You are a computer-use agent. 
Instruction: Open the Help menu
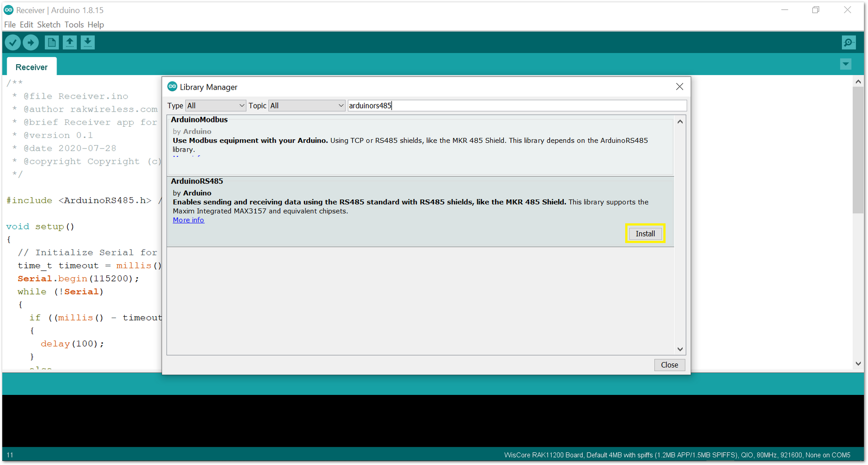(96, 24)
